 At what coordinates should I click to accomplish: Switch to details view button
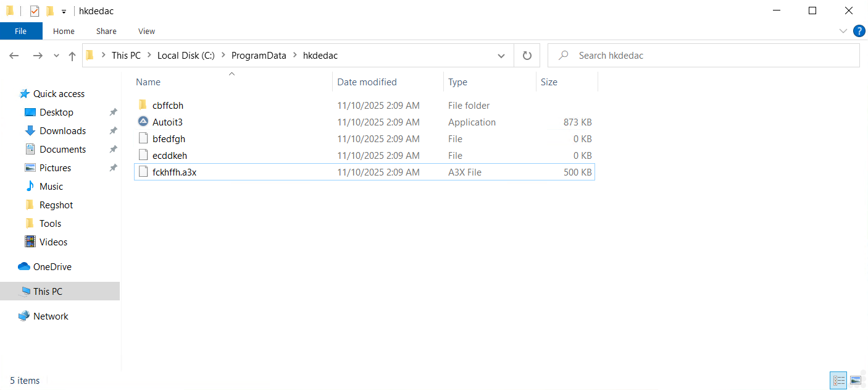pos(838,380)
